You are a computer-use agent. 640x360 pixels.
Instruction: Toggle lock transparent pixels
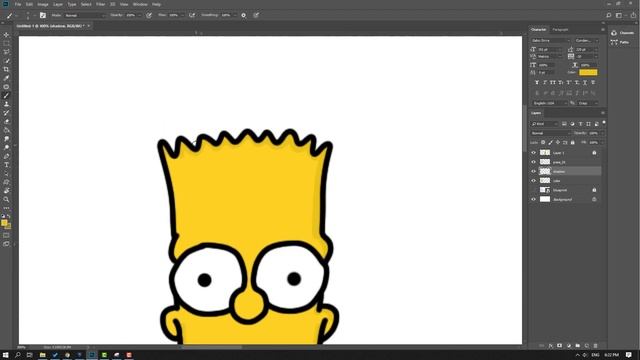click(543, 142)
